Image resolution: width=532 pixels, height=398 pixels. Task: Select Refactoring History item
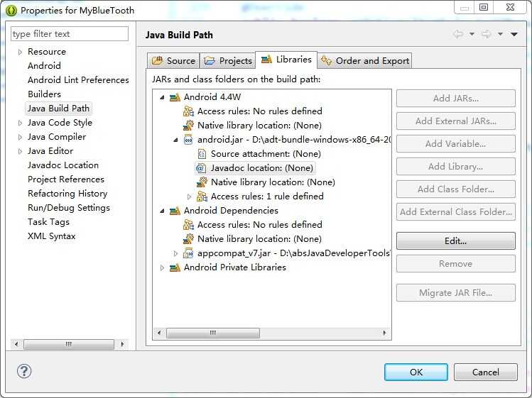point(67,194)
